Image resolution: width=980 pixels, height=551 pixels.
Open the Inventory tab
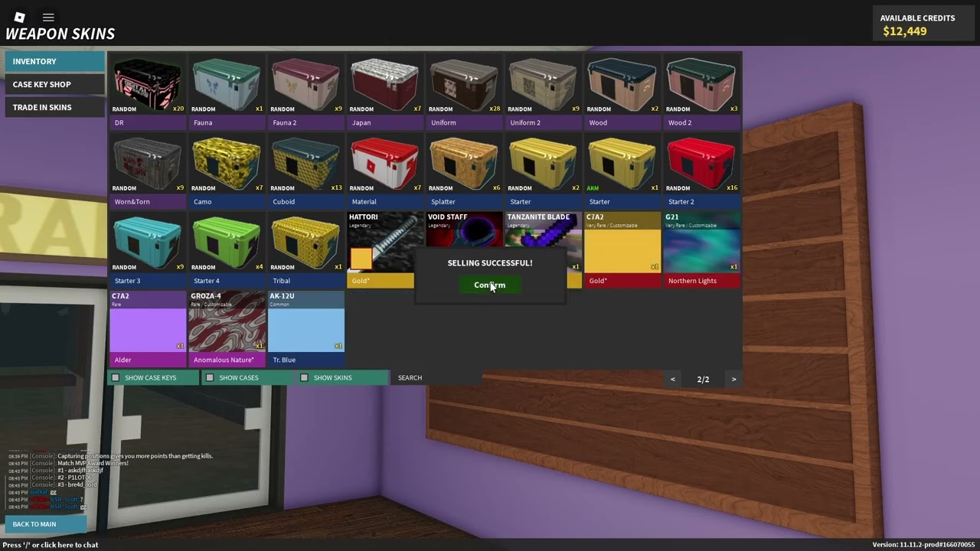click(x=55, y=61)
